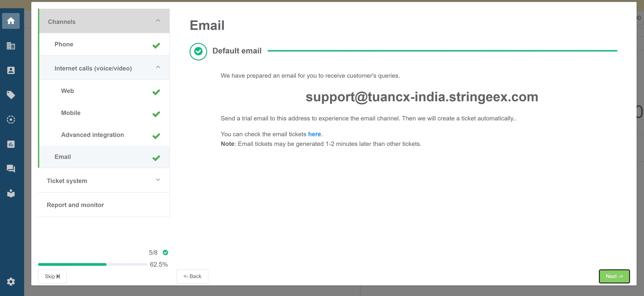Follow the 'here' email tickets link
Viewport: 644px width, 296px height.
click(314, 134)
